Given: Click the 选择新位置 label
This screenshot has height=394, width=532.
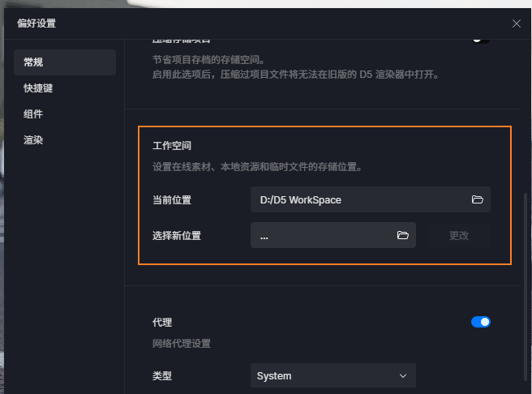Looking at the screenshot, I should (x=177, y=236).
